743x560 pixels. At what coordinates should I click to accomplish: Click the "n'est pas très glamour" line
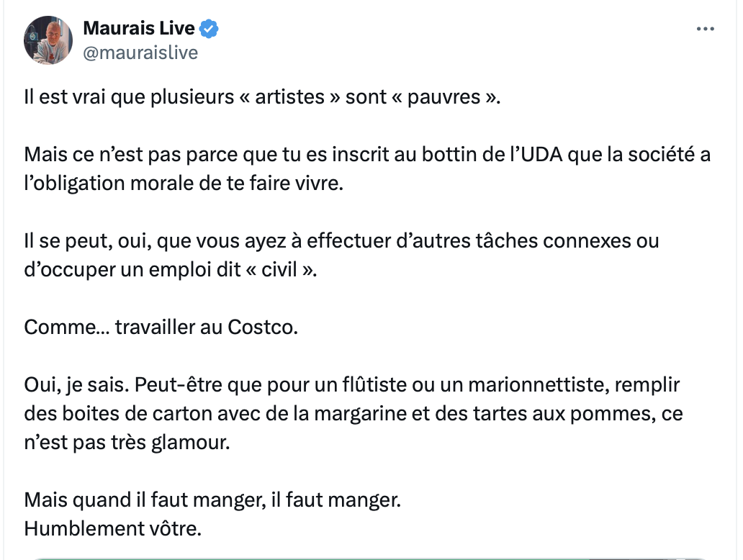coord(127,443)
